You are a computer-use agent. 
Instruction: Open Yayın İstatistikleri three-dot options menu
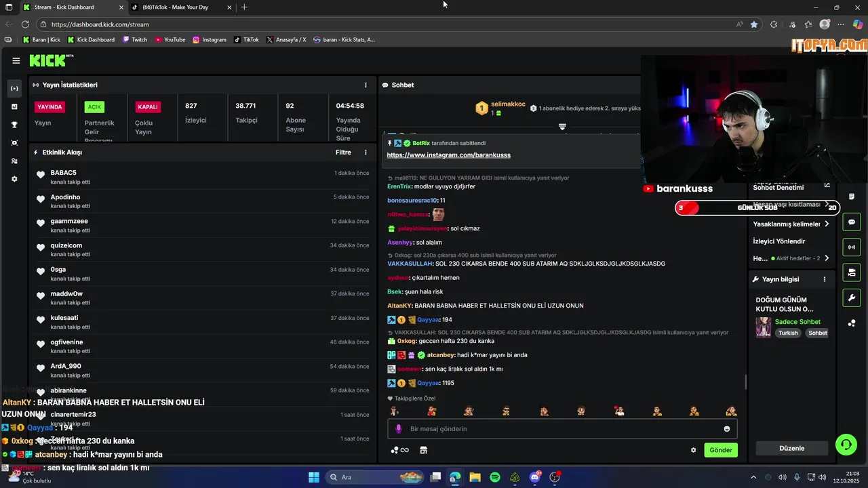tap(366, 85)
